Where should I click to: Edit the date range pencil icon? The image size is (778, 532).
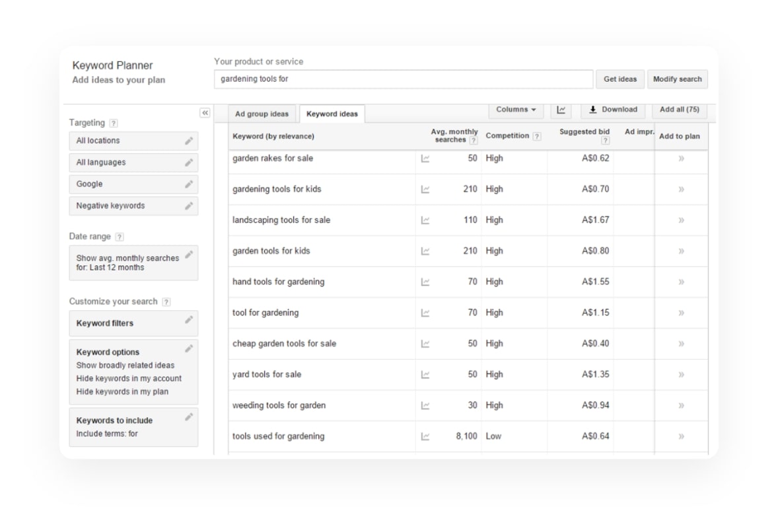[189, 255]
